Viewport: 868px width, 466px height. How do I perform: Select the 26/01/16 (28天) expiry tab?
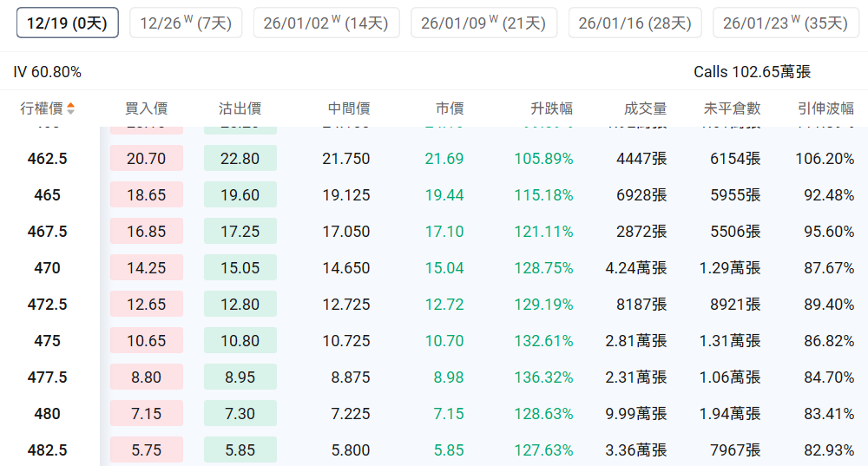tap(635, 23)
